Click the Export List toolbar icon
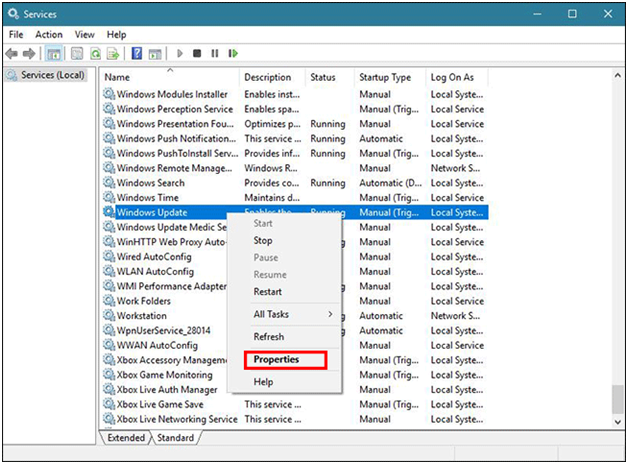 pos(112,53)
